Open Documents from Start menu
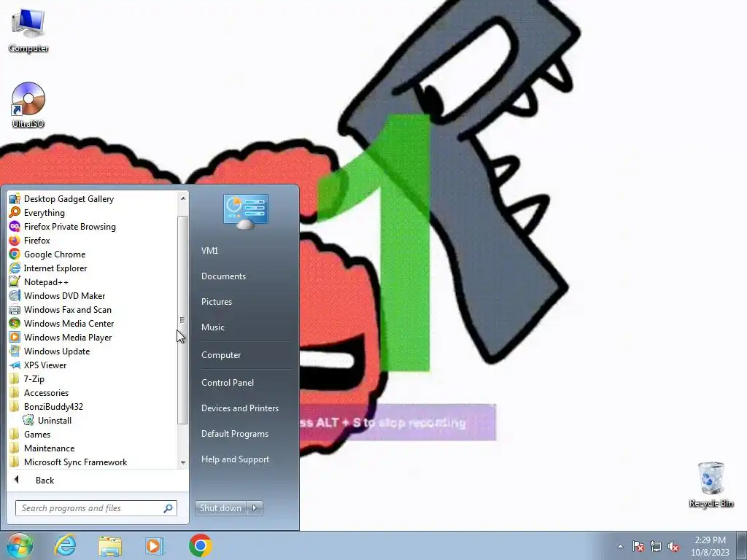This screenshot has height=560, width=747. [x=223, y=276]
